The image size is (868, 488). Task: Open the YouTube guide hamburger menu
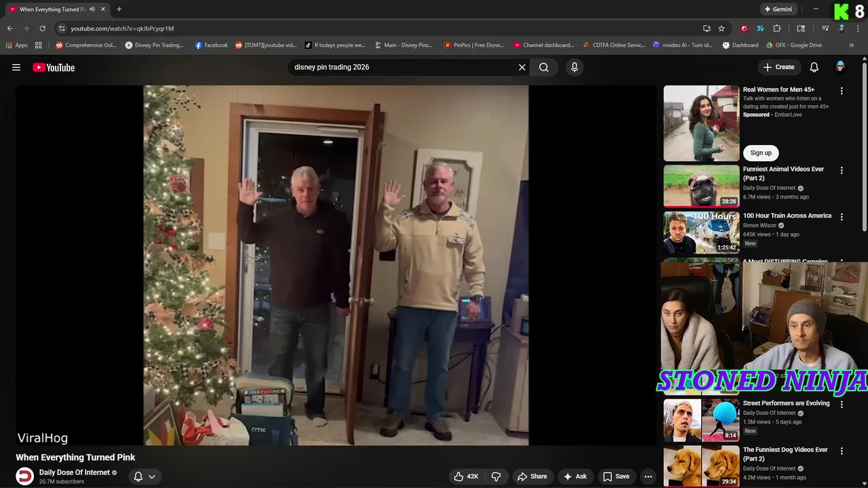click(x=16, y=67)
